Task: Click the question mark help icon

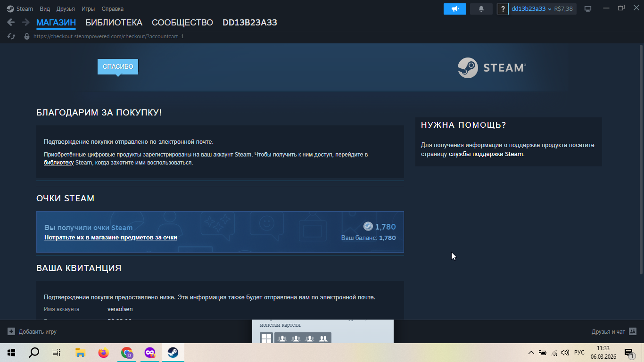Action: [503, 9]
